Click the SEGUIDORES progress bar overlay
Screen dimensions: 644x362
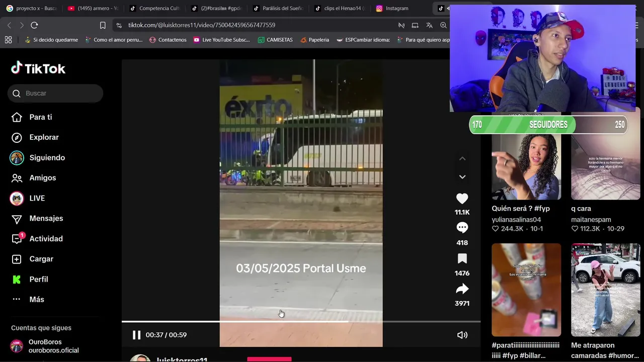[x=548, y=125]
